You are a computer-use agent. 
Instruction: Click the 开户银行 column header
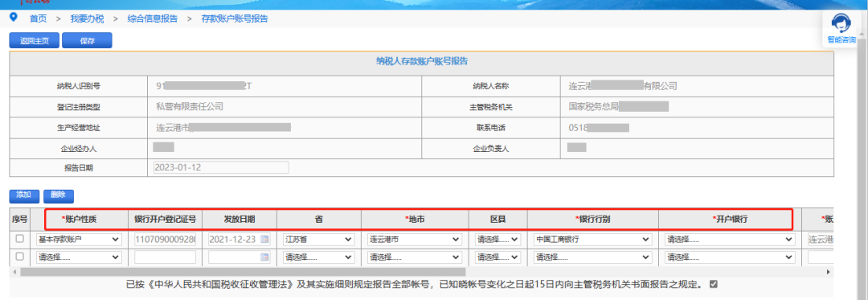pos(730,220)
